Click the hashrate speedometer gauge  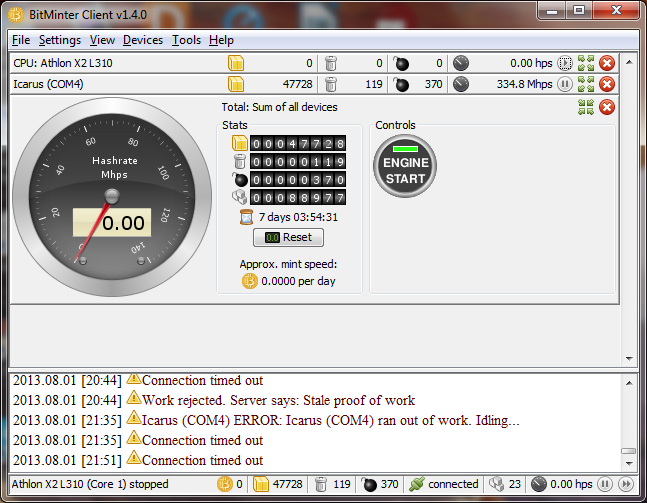click(x=112, y=197)
